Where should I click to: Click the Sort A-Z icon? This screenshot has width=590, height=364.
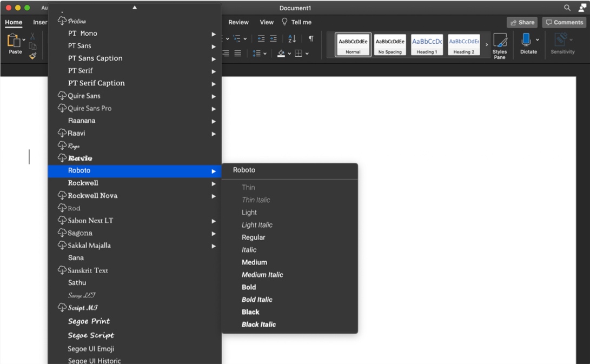[292, 38]
